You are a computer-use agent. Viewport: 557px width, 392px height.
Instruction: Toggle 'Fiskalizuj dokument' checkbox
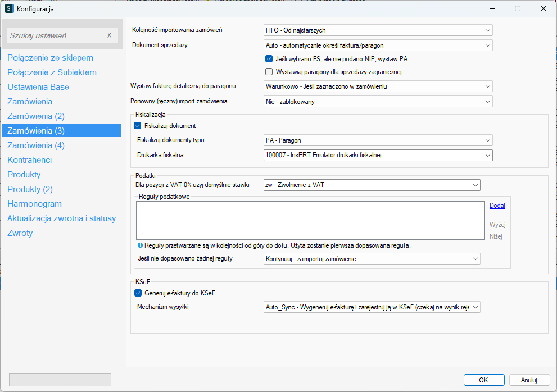click(x=138, y=126)
